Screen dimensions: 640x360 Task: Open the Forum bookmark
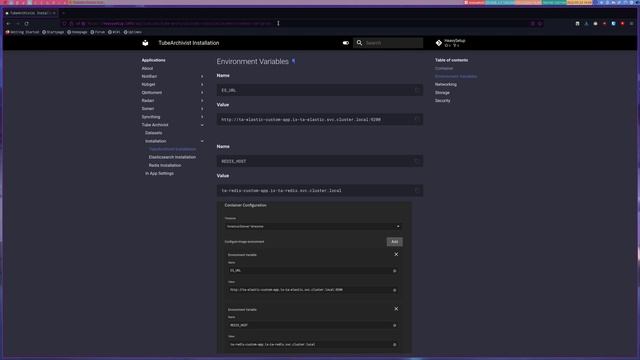(98, 32)
